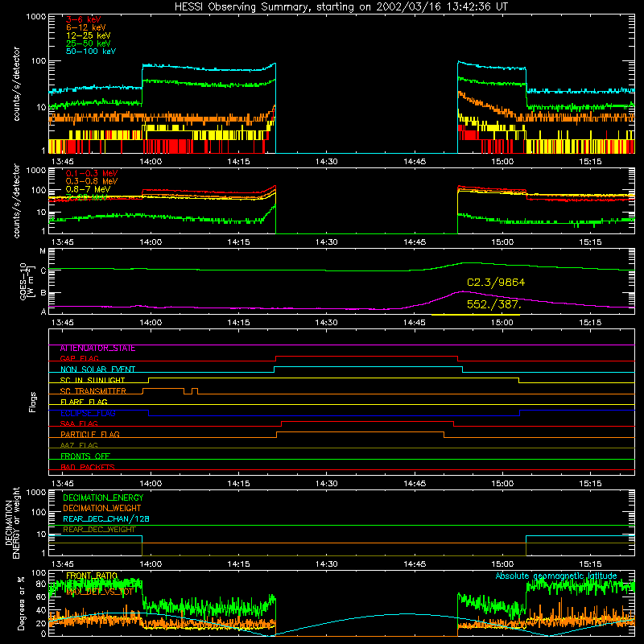The image size is (644, 644).
Task: Click the DECIMATION_ENERGY legend label
Action: [103, 497]
